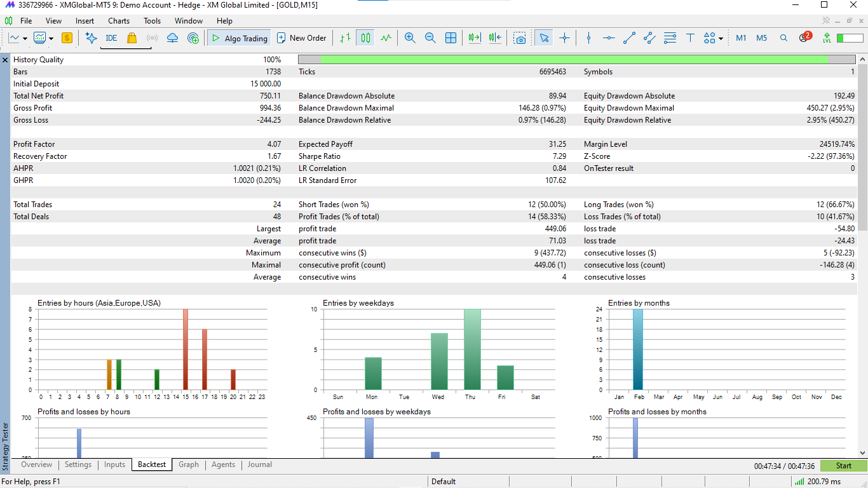The height and width of the screenshot is (488, 868).
Task: Insert a text label with T tool
Action: tap(690, 38)
